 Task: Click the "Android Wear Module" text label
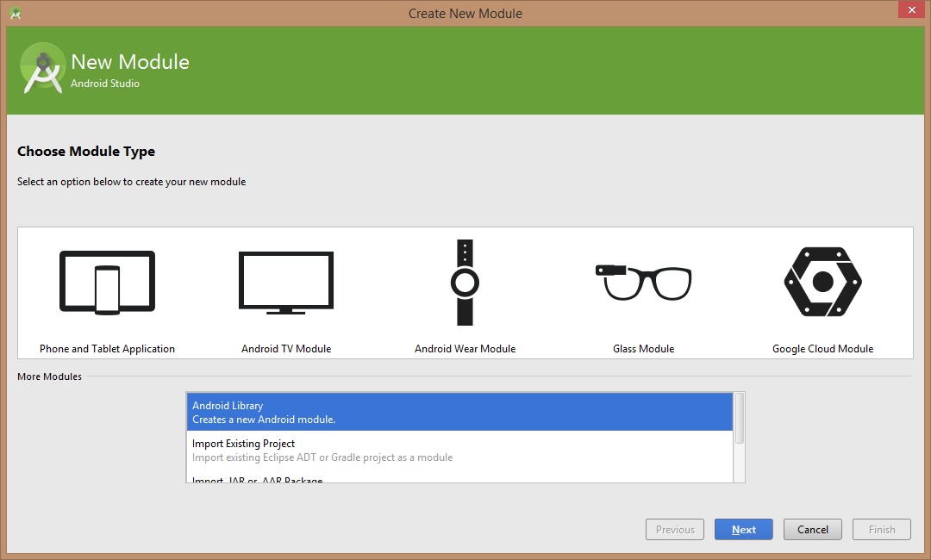pos(465,349)
